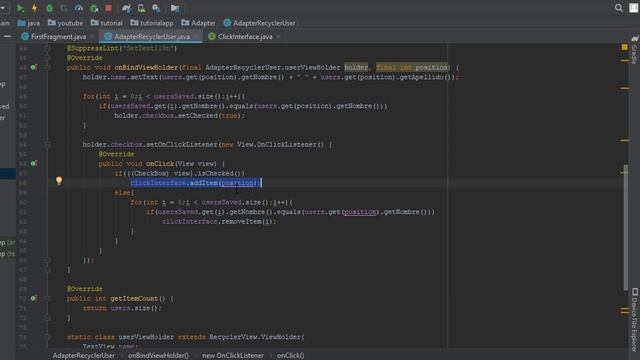640x360 pixels.
Task: Click the @Override annotation above getItemCount
Action: pos(84,289)
